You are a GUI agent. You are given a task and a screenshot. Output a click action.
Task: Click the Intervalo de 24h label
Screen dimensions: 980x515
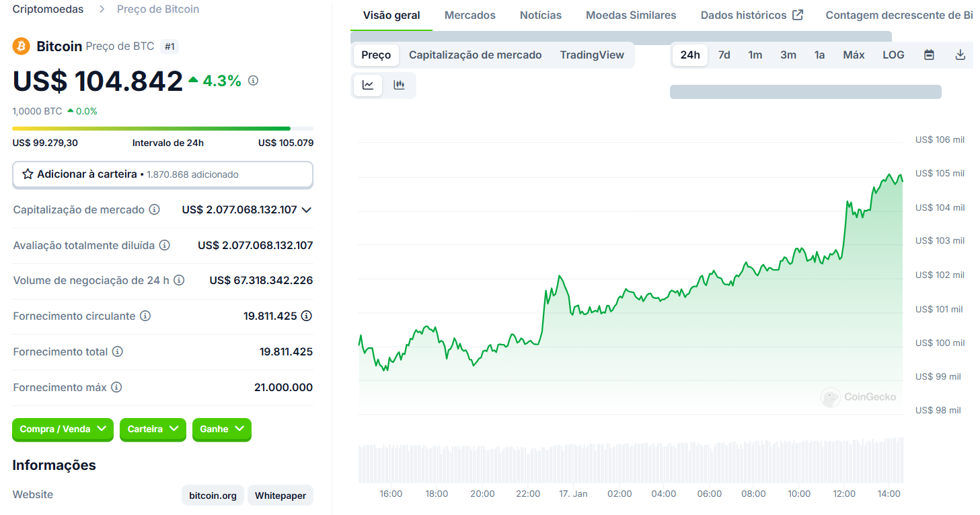(x=168, y=143)
